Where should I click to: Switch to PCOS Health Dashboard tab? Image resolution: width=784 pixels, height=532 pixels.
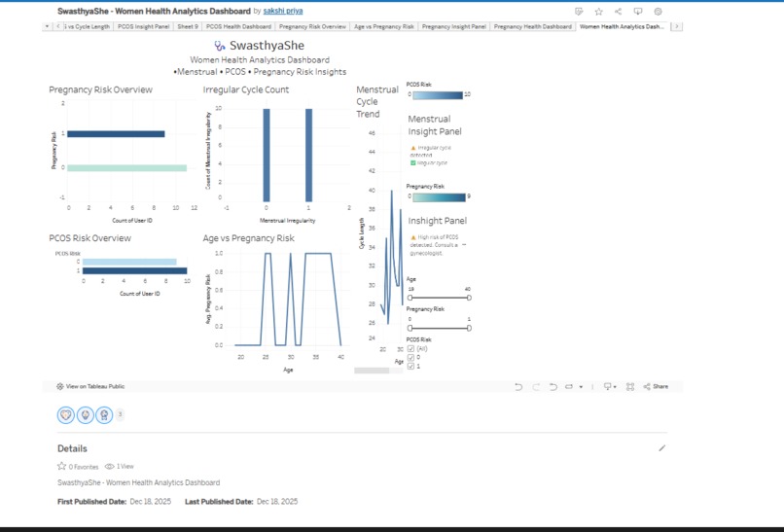coord(238,26)
